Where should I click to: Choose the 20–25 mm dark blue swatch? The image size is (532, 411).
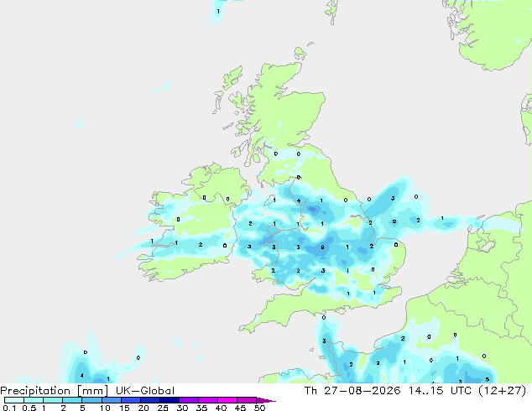[149, 400]
